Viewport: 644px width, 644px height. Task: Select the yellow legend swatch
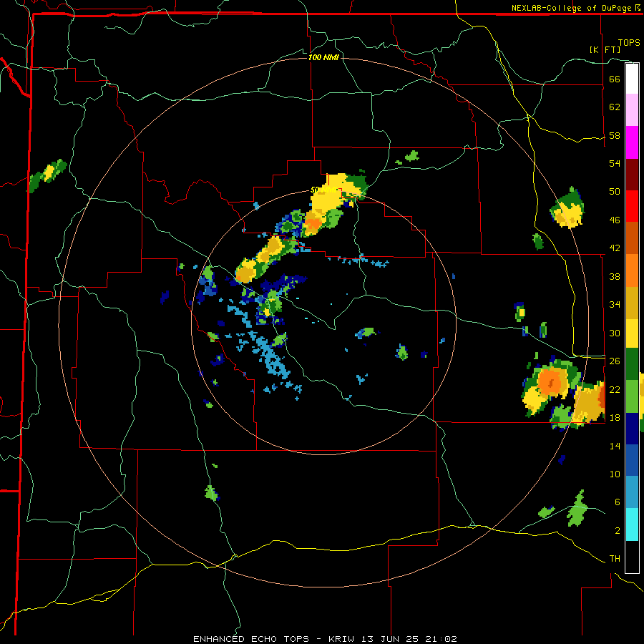click(x=632, y=333)
